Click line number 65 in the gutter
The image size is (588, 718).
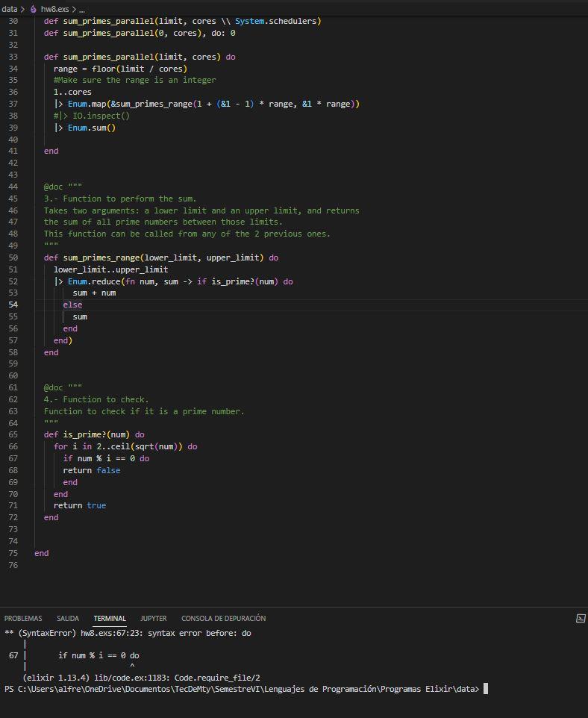coord(13,434)
